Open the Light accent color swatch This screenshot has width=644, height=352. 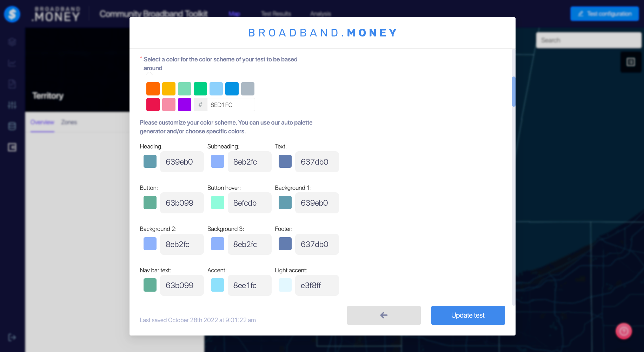pyautogui.click(x=285, y=285)
